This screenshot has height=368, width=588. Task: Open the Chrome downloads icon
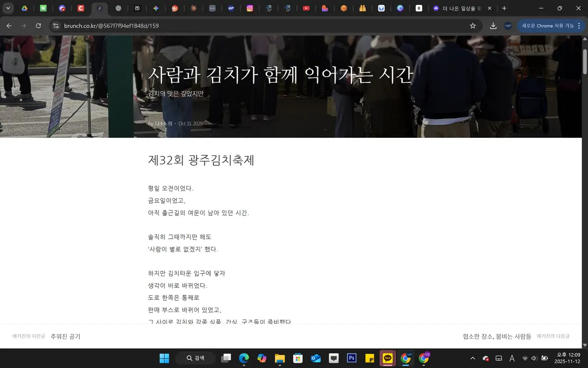tap(493, 26)
